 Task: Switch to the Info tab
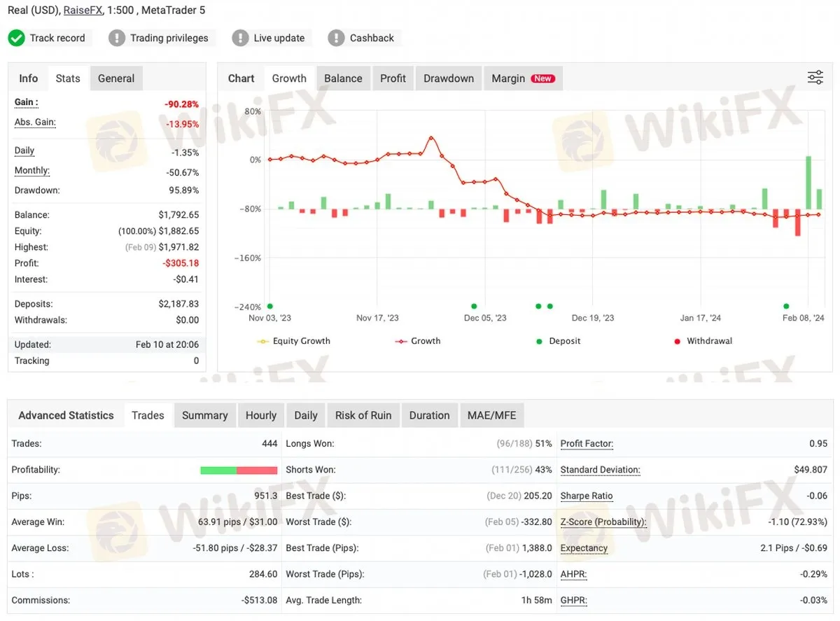(x=29, y=78)
